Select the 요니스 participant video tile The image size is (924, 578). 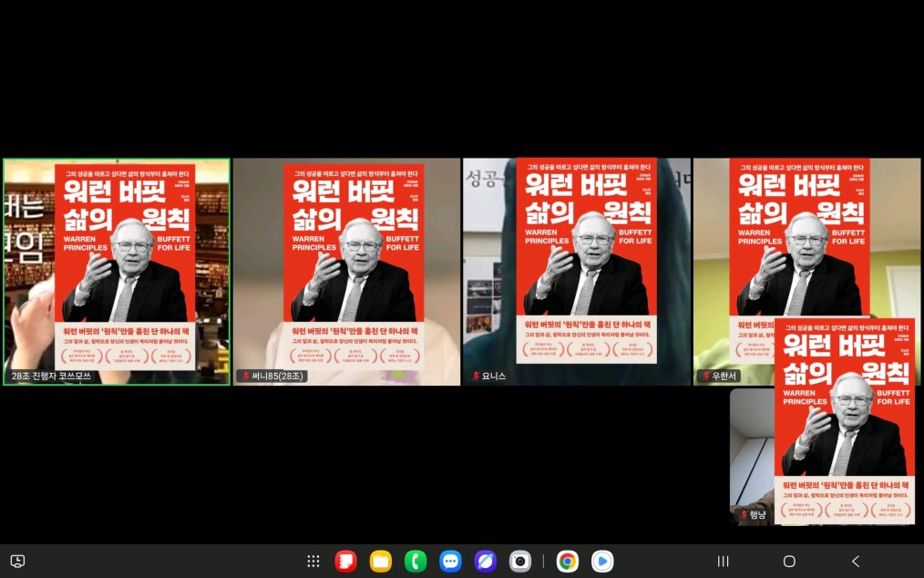pos(576,272)
